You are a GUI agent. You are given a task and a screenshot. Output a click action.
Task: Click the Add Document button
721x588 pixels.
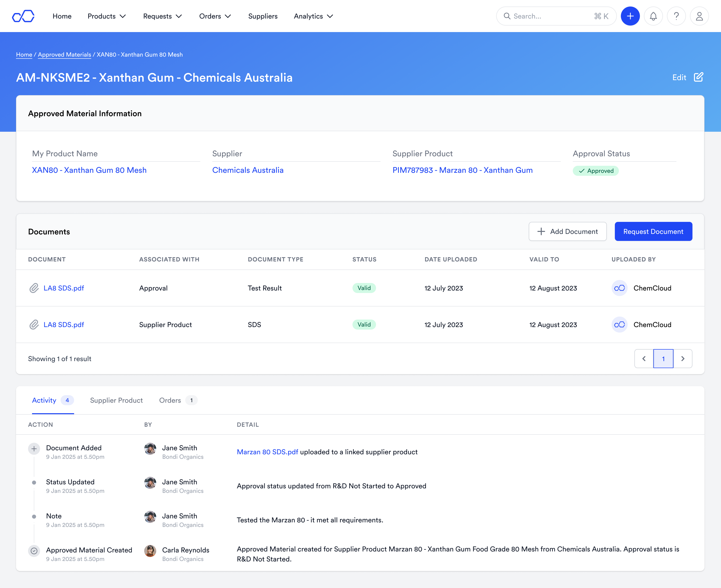point(567,231)
